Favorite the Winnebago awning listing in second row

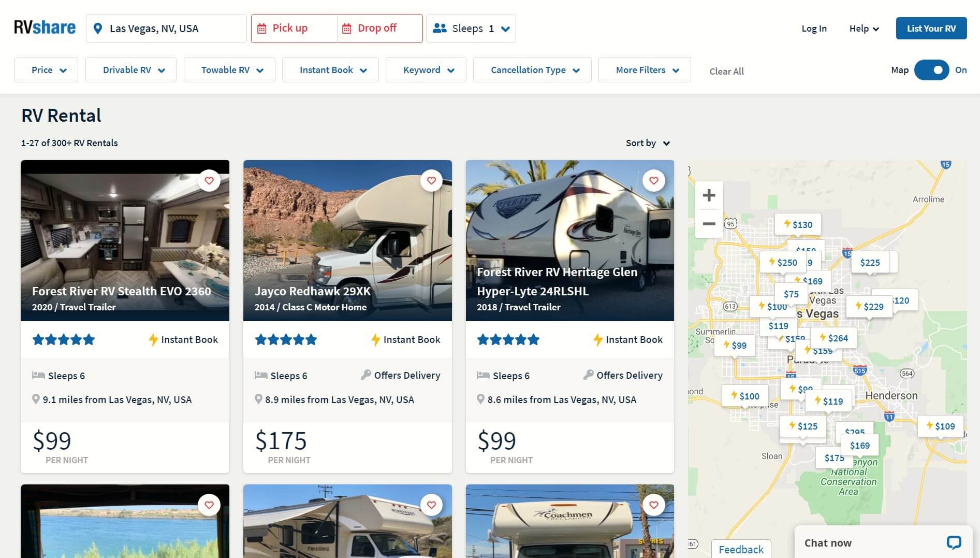click(x=431, y=505)
